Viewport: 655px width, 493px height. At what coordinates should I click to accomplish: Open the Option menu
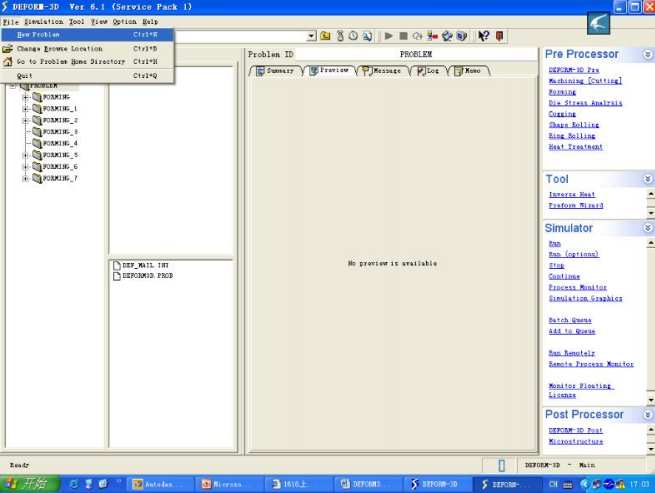(x=124, y=22)
